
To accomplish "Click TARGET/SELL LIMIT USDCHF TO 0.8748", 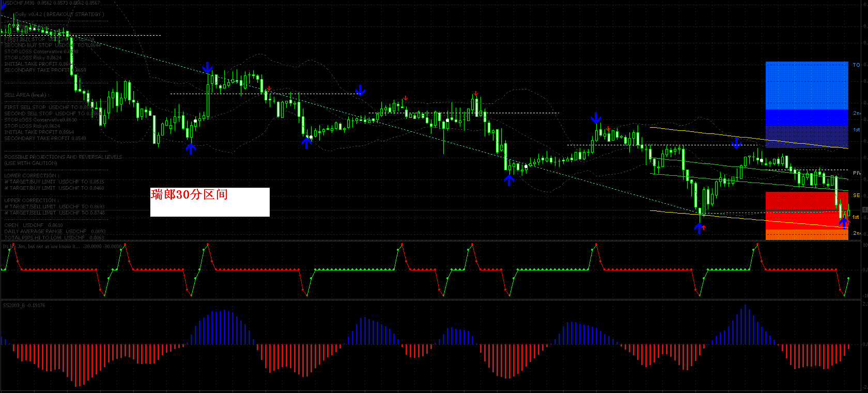I will pos(54,213).
